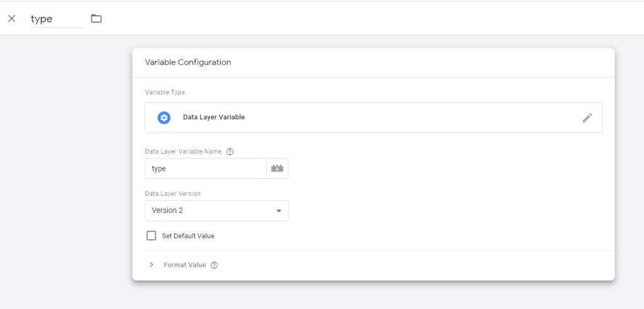
Task: Click the "Variable Type" label
Action: point(165,92)
